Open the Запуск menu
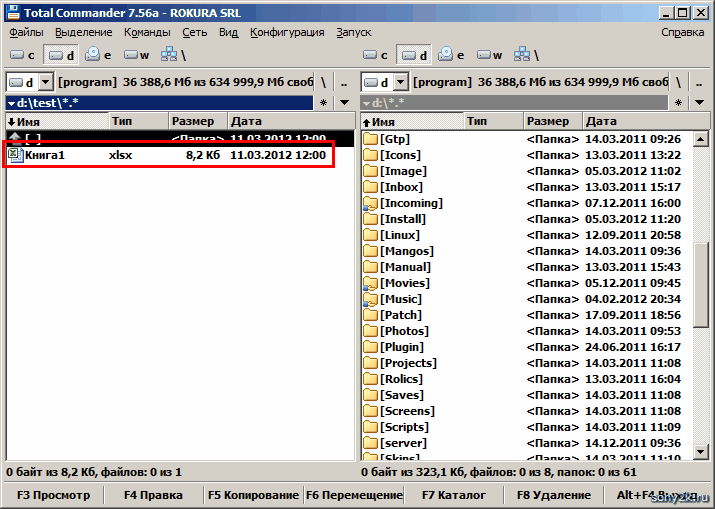715x509 pixels. [354, 32]
